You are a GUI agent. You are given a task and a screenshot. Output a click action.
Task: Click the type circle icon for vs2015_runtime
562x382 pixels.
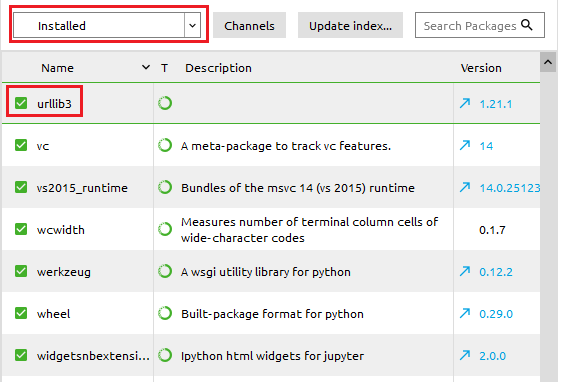point(165,187)
